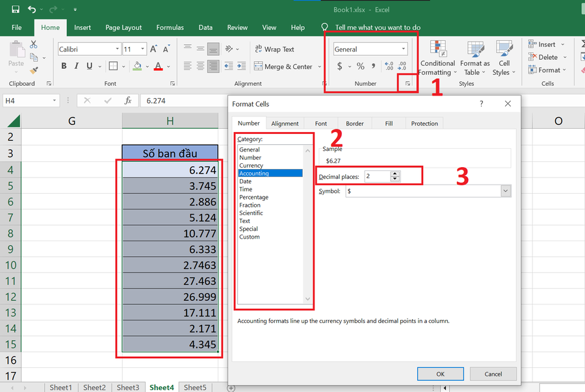Apply Italic formatting
585x392 pixels.
pyautogui.click(x=77, y=66)
